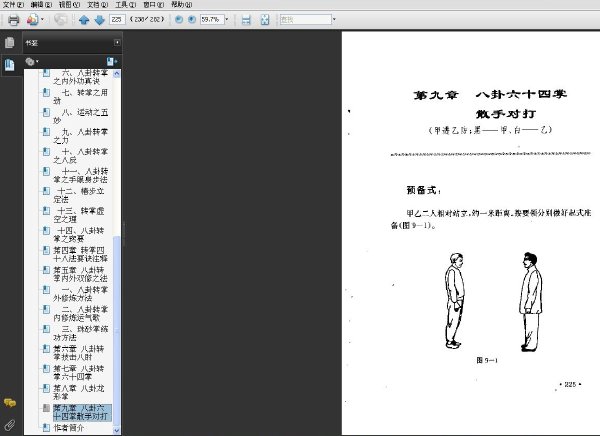
Task: Open the 工具 (Tools) menu
Action: click(126, 5)
